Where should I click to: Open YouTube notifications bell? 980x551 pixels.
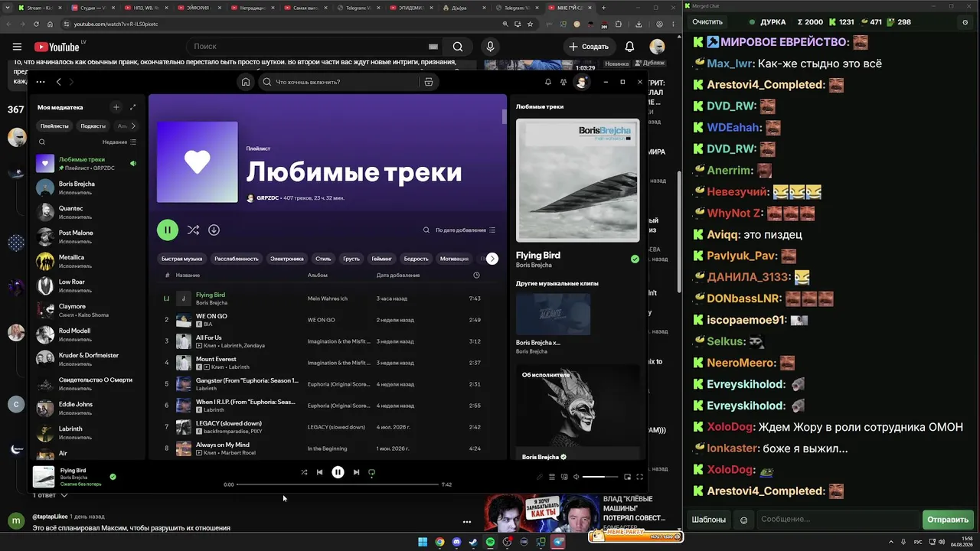(629, 47)
